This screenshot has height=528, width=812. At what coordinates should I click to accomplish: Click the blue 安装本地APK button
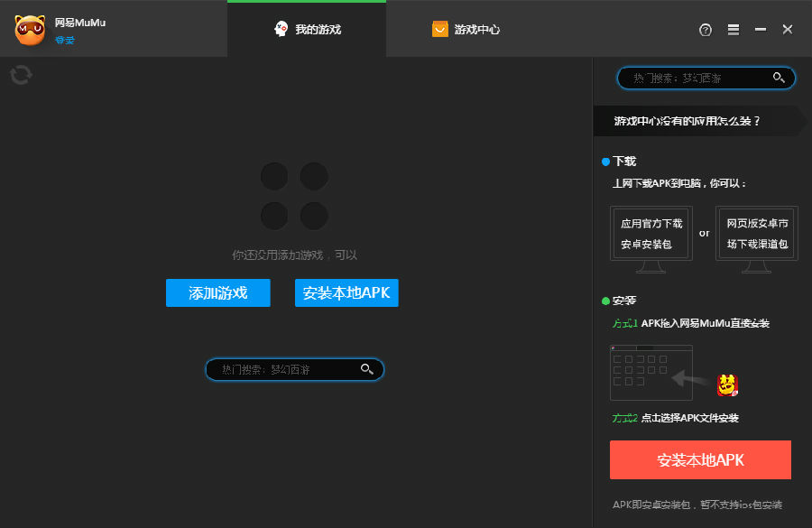pos(346,292)
